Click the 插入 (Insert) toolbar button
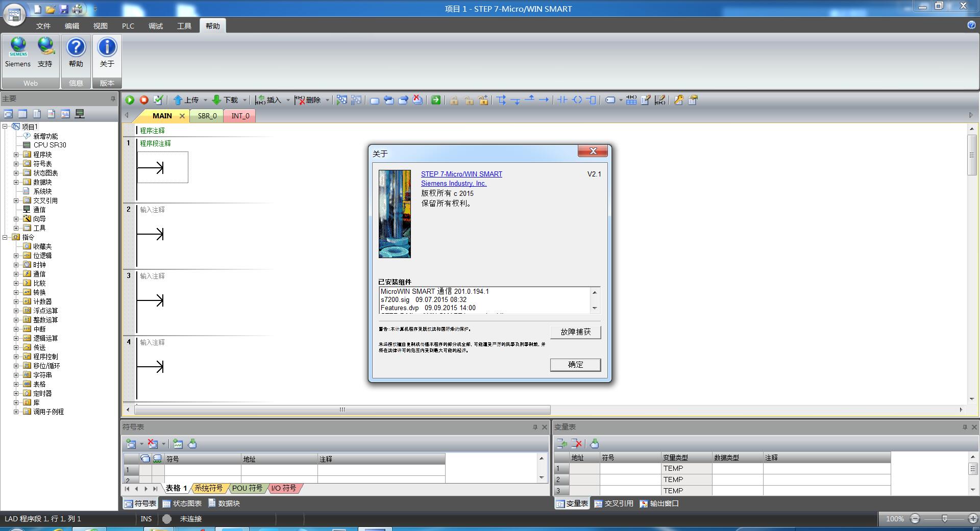This screenshot has height=531, width=980. click(x=268, y=100)
